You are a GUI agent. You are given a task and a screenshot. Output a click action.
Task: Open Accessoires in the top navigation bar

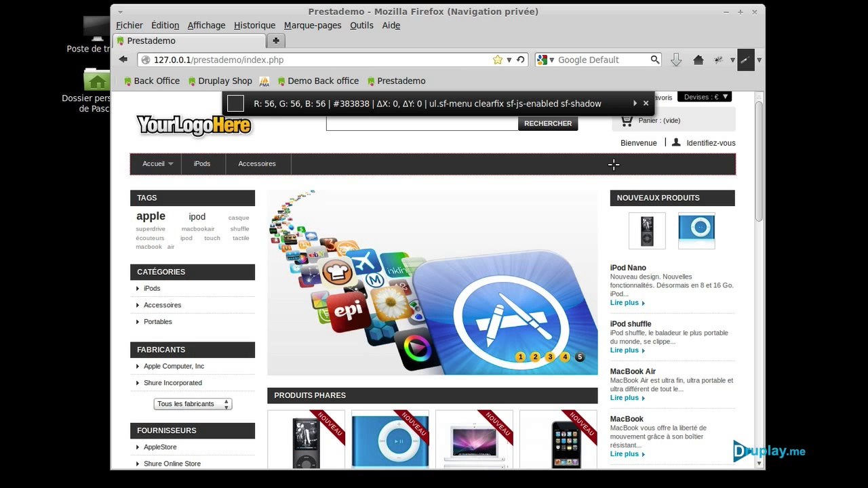[x=257, y=164]
